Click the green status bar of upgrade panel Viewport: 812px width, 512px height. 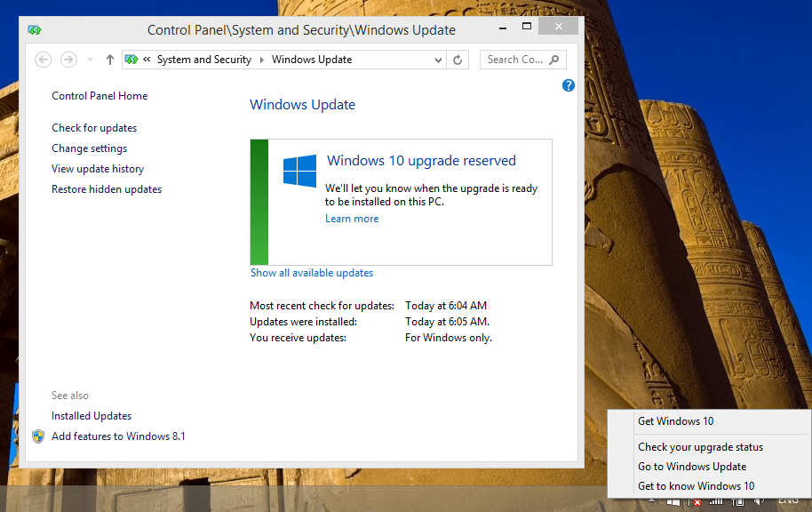[x=259, y=202]
